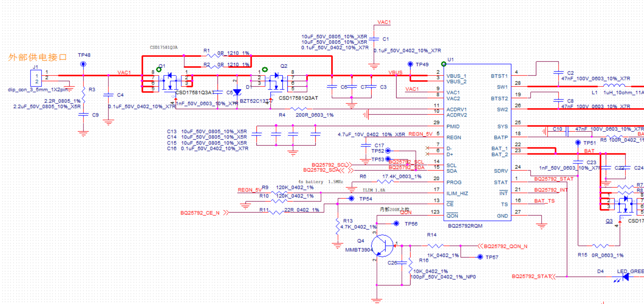Screen dimensions: 644x304
Task: Click the ILIM_HIZ pin name on U1
Action: point(457,193)
